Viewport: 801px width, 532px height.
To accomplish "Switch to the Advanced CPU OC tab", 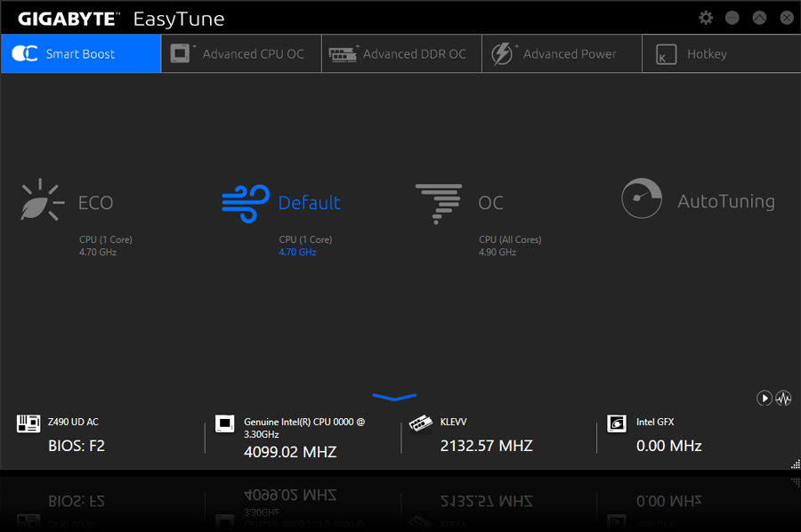I will tap(241, 53).
